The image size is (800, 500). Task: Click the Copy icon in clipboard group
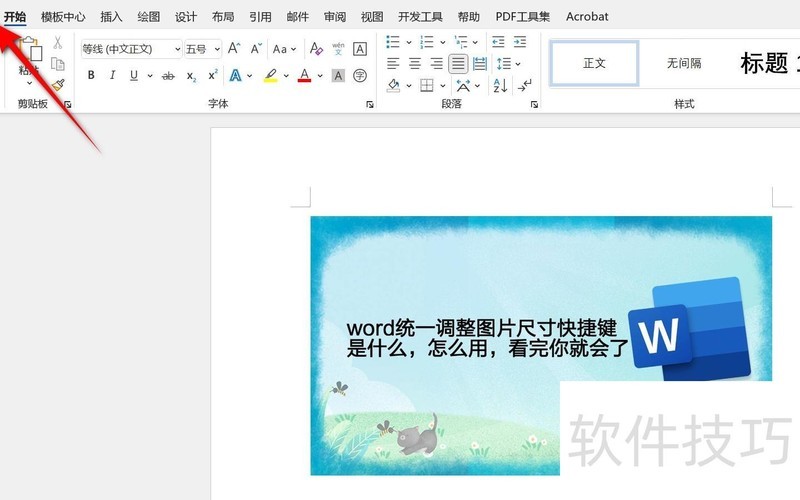tap(58, 64)
